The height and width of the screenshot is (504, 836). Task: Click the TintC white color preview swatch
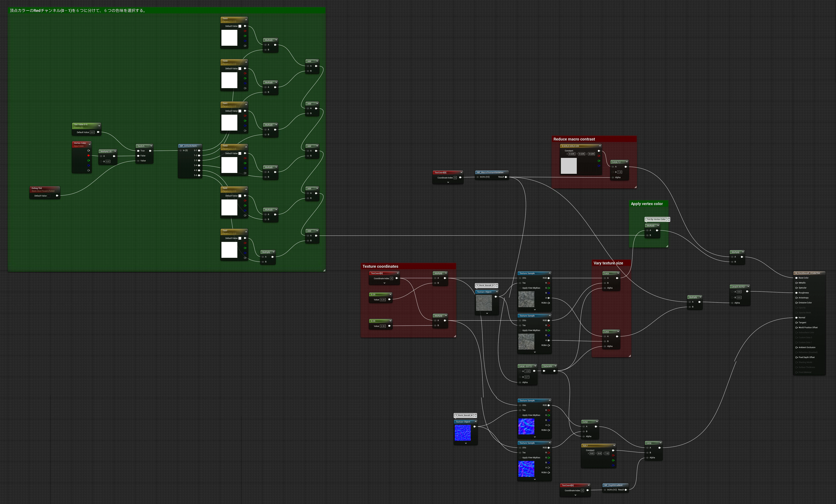229,122
